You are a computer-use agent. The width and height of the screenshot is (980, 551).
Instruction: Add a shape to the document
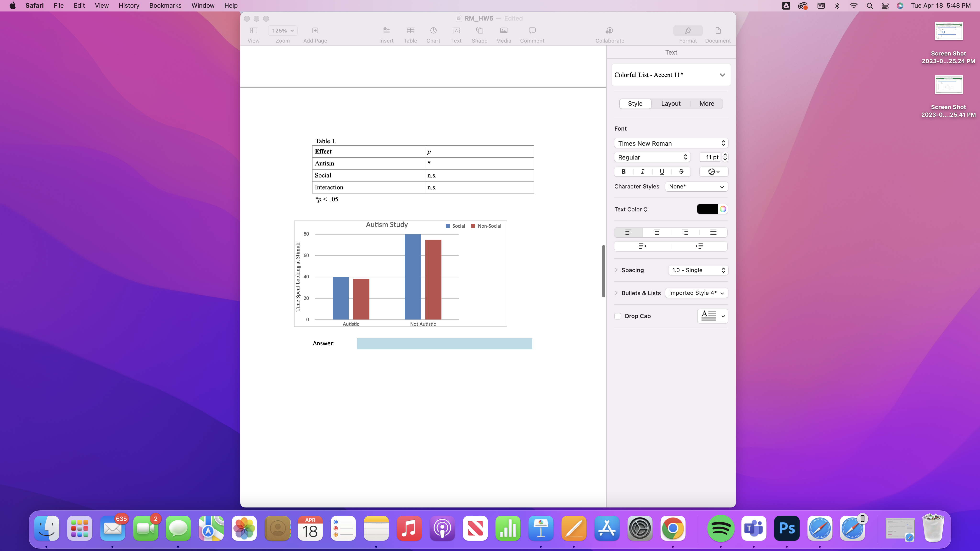pyautogui.click(x=479, y=34)
